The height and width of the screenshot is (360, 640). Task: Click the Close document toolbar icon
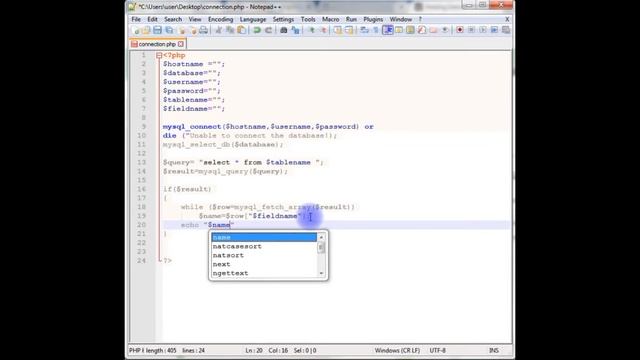(182, 30)
